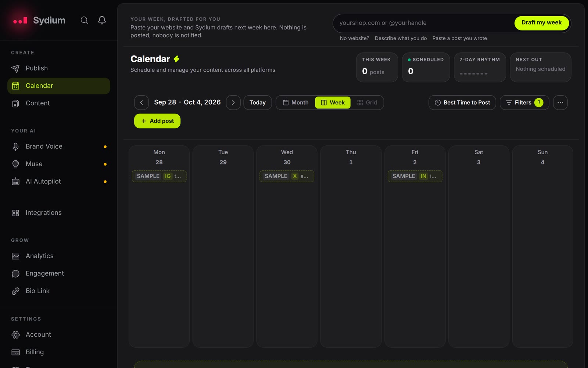The image size is (588, 368).
Task: Open more options ellipsis button
Action: tap(560, 103)
